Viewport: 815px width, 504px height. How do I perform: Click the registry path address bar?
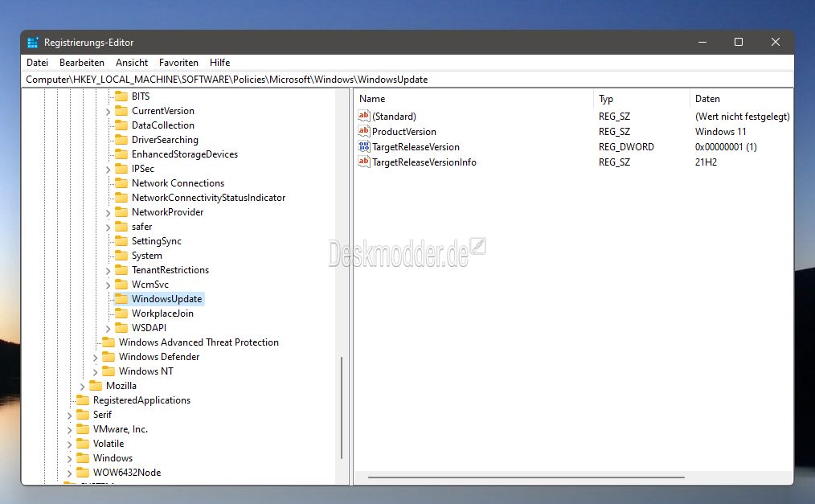point(407,80)
